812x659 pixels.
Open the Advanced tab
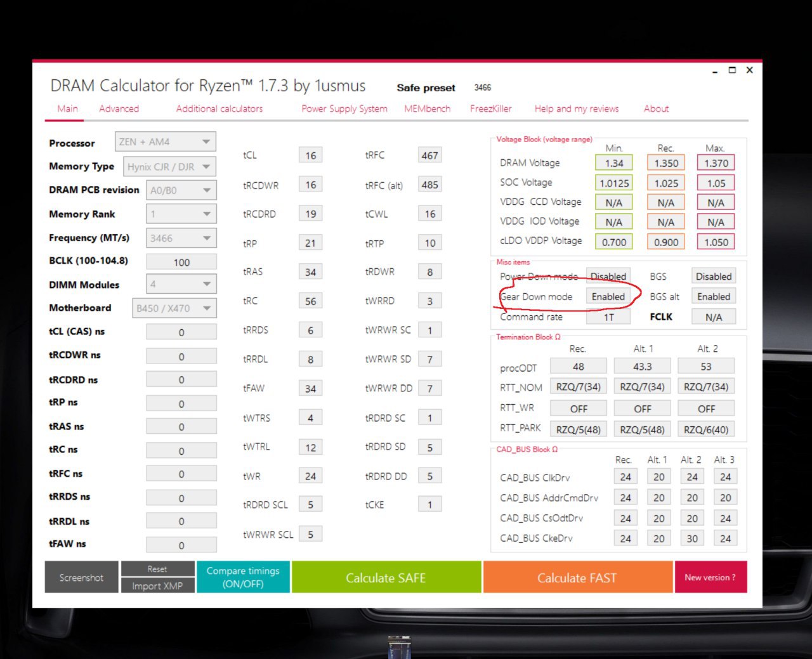click(119, 108)
